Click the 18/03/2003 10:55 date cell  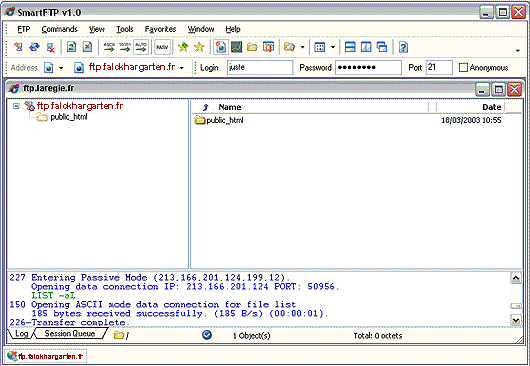click(x=471, y=120)
